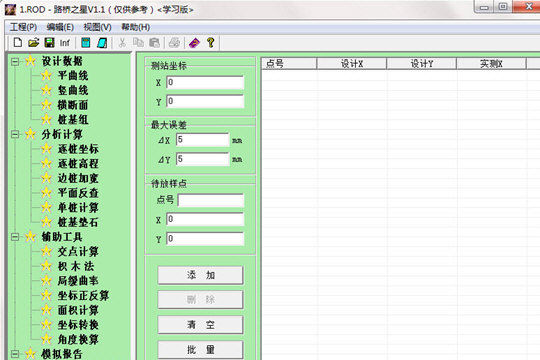Select 局缓曲率 in the tree
Viewport: 540px width, 360px height.
78,281
